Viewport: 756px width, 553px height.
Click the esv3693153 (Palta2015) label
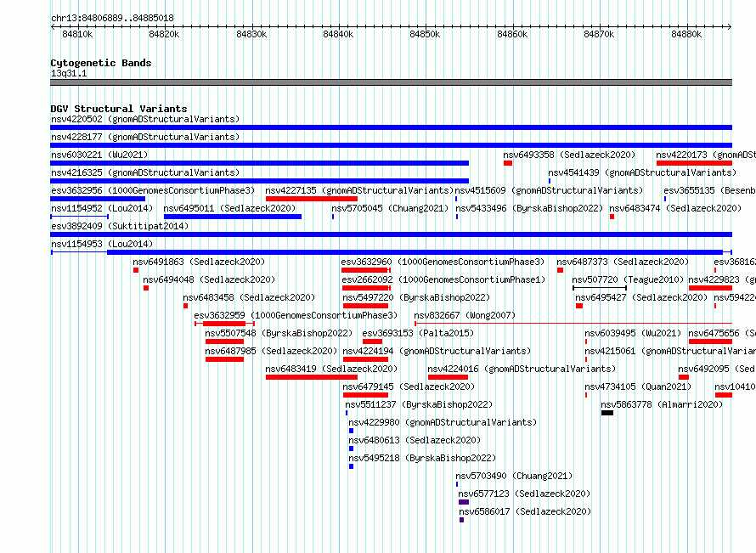tap(418, 333)
